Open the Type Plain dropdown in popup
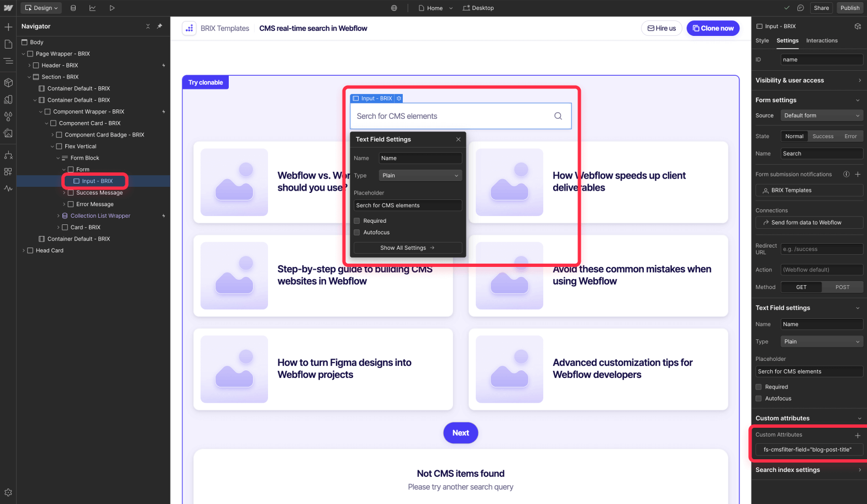Screen dimensions: 867x504 click(421, 176)
